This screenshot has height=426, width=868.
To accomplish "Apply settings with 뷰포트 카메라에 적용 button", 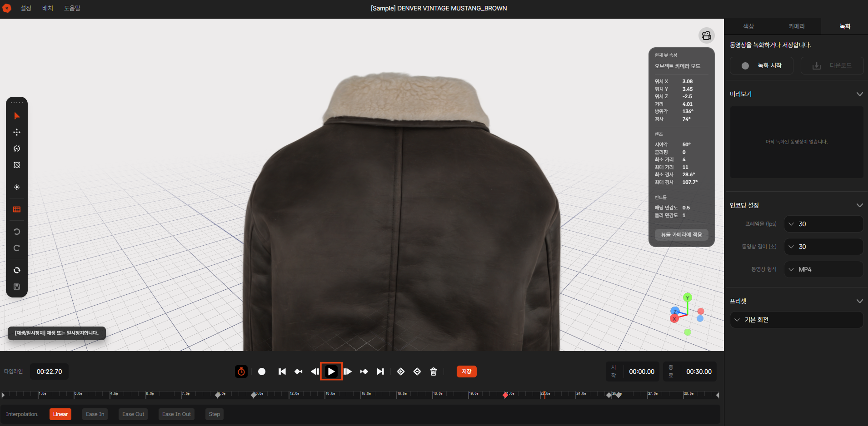I will click(x=681, y=235).
